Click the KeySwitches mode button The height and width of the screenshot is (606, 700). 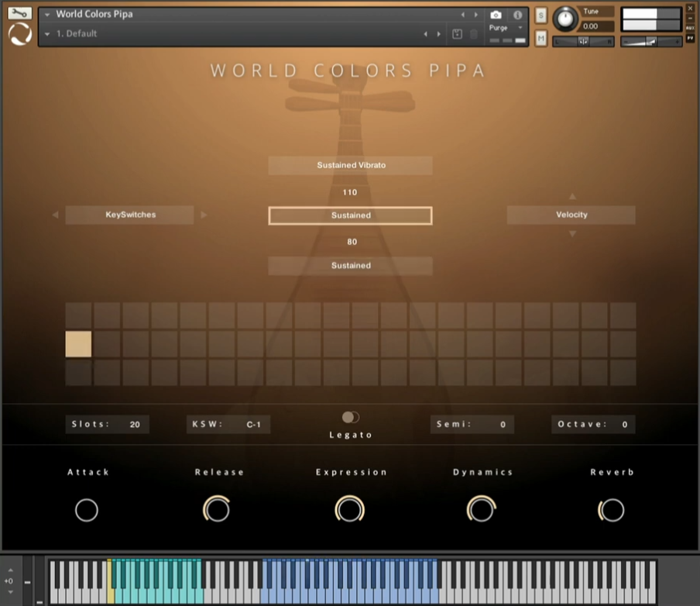[x=130, y=215]
